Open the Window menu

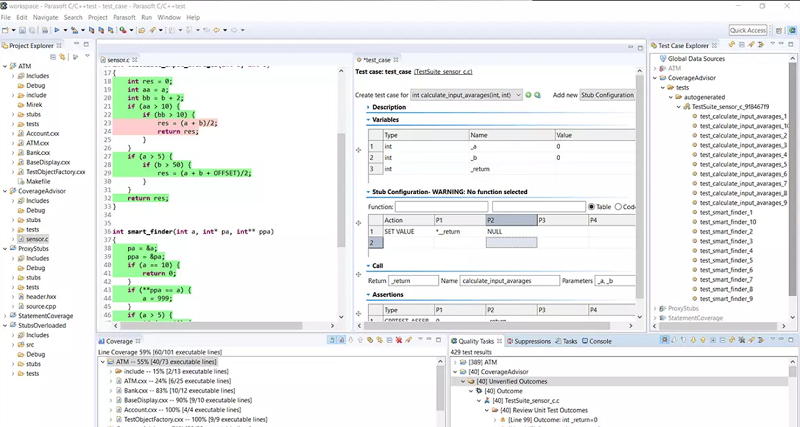169,17
